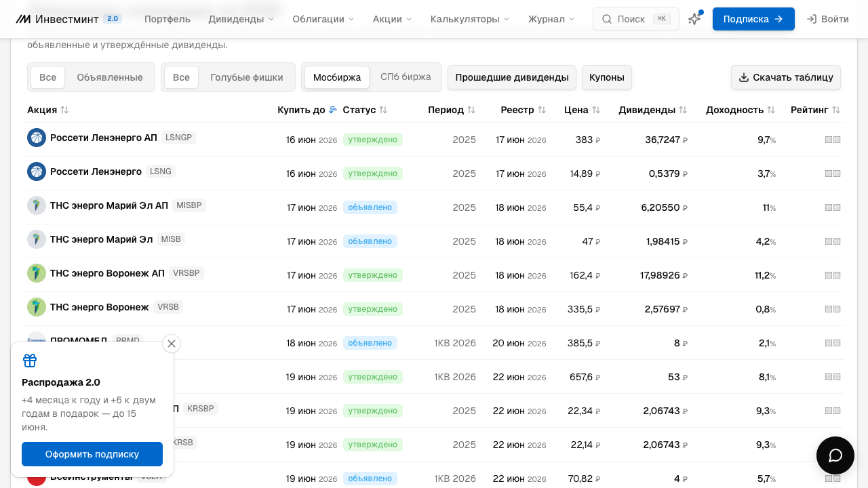Click ТНС энерго Воронеж VRSB logo
The width and height of the screenshot is (868, 488).
point(37,307)
